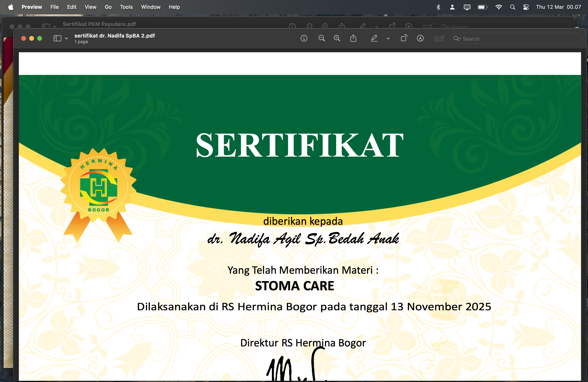Bring Sertifikat PKM Payudara.pdf window forward

tap(99, 24)
